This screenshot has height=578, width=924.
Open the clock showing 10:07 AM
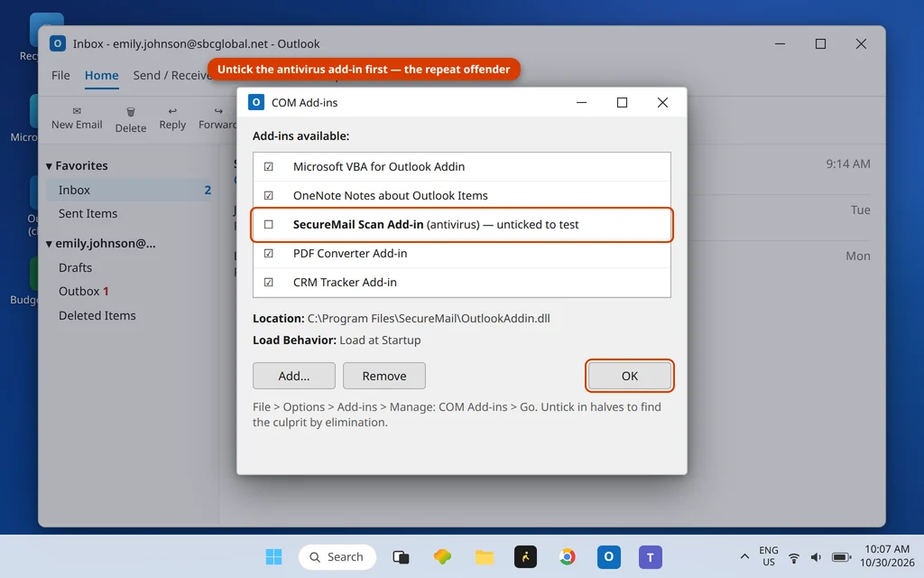(887, 556)
